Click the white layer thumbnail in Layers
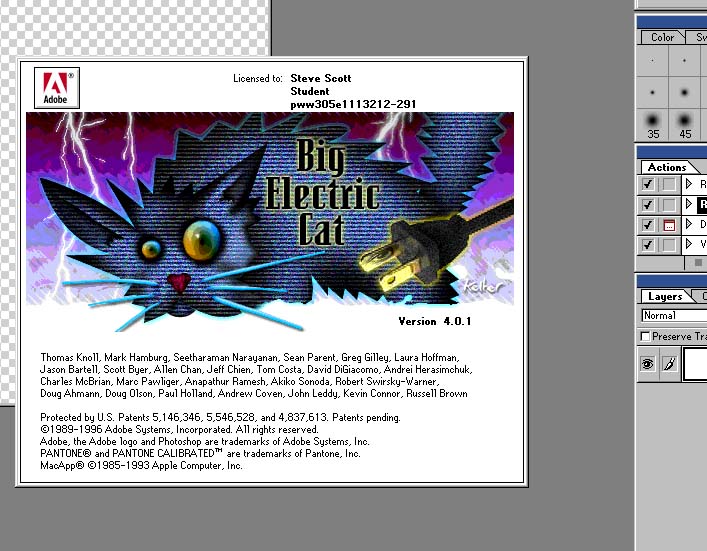This screenshot has width=707, height=551. tap(695, 365)
